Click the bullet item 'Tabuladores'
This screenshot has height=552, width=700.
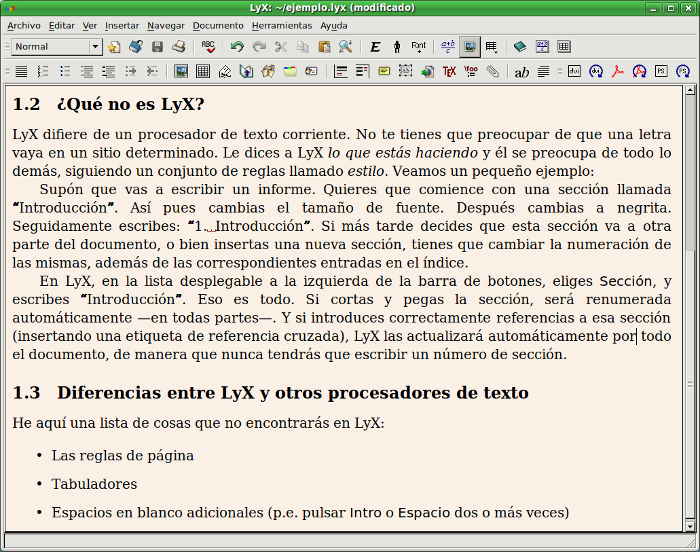point(94,484)
